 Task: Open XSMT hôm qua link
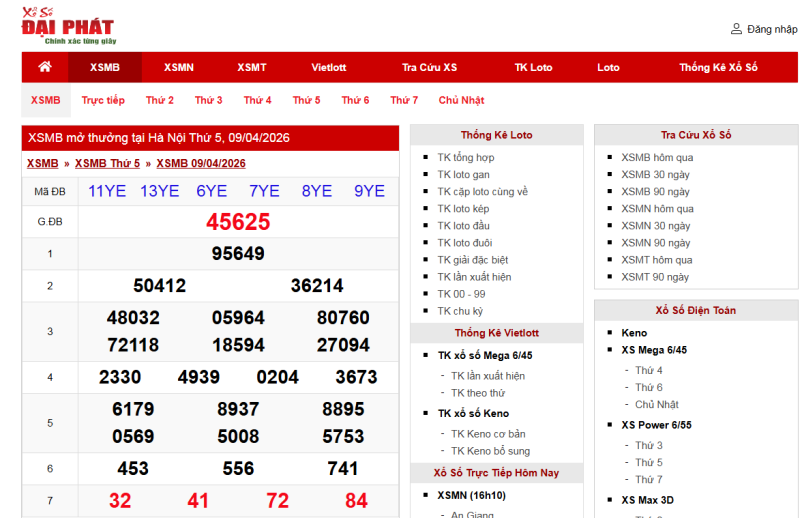coord(657,260)
